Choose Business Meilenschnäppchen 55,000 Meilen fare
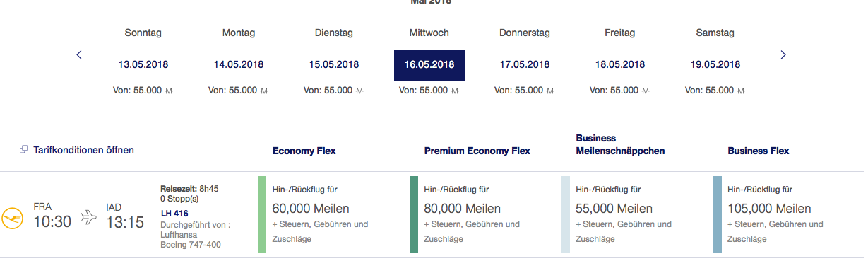Image resolution: width=868 pixels, height=261 pixels. (x=629, y=214)
